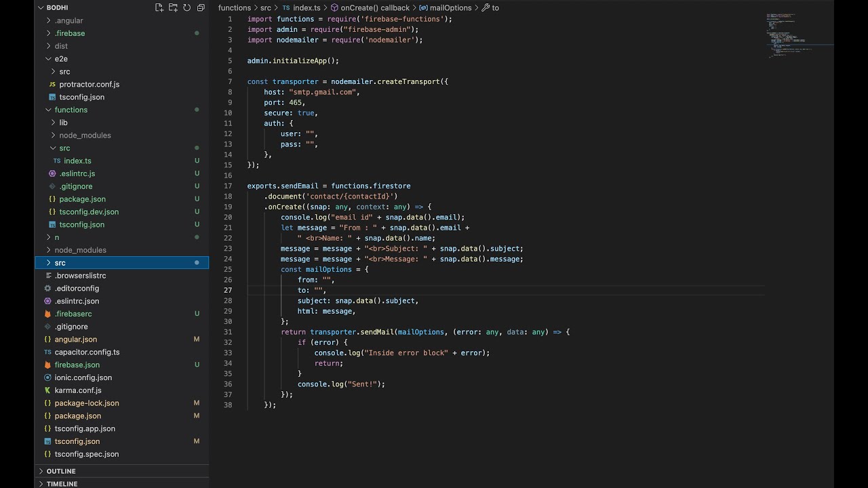Screen dimensions: 868x488
Task: Open firebase.json file
Action: [x=77, y=365]
